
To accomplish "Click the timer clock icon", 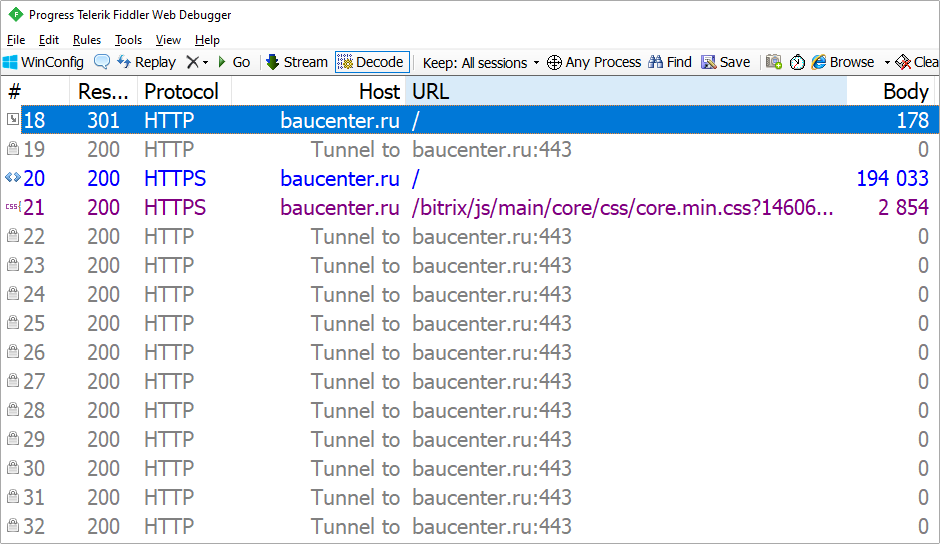I will tap(797, 62).
